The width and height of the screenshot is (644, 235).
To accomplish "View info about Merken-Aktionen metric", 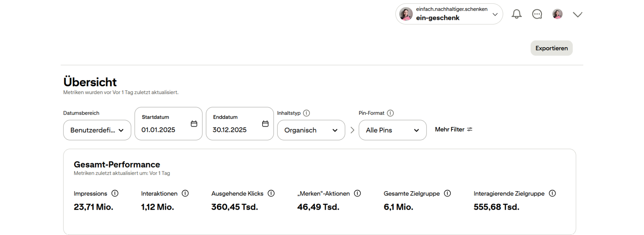I will [x=357, y=194].
